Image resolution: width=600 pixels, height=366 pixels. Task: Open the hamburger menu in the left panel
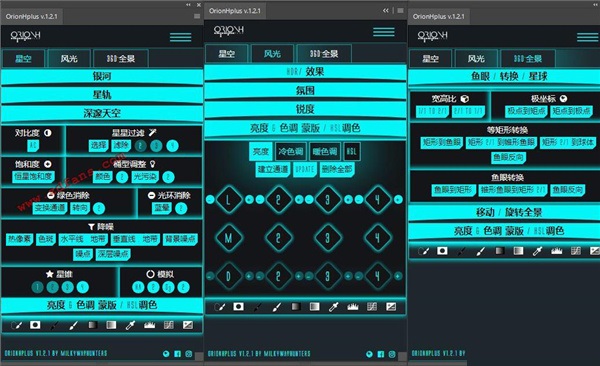[x=181, y=37]
